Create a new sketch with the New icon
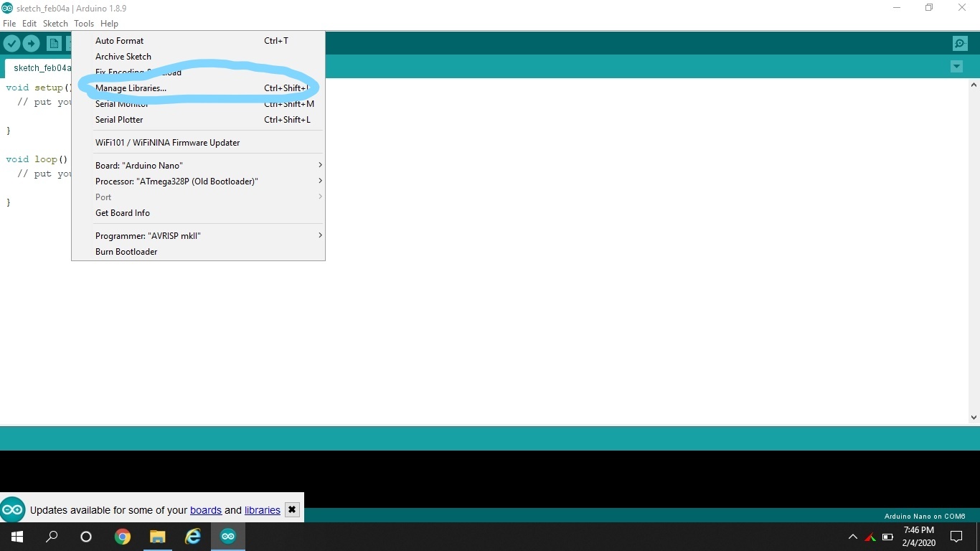This screenshot has height=551, width=980. click(x=54, y=44)
